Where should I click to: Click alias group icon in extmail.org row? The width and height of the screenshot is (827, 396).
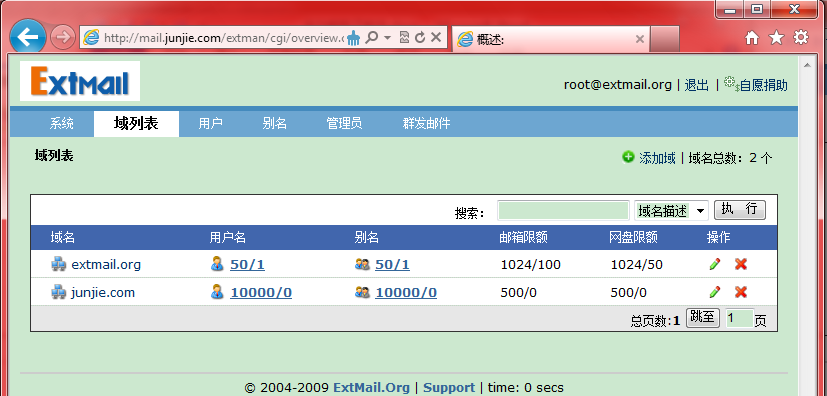(362, 264)
